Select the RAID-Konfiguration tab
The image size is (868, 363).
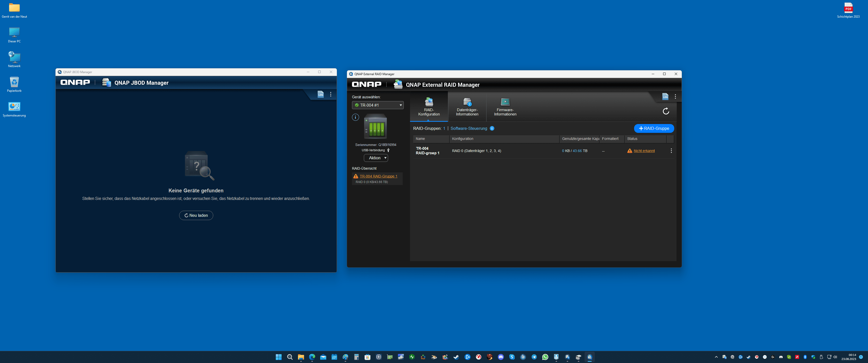pyautogui.click(x=429, y=107)
